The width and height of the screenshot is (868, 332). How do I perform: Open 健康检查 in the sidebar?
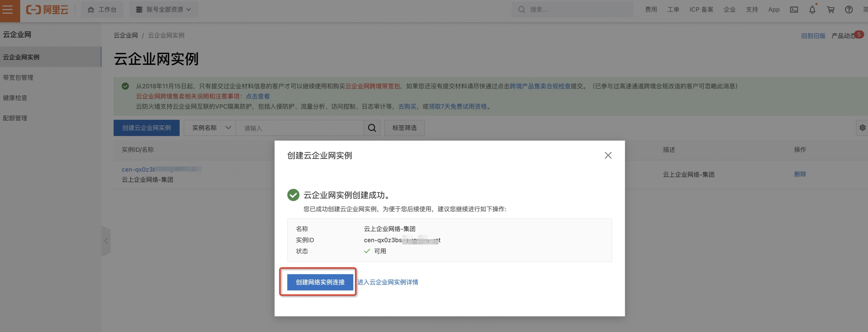[15, 98]
